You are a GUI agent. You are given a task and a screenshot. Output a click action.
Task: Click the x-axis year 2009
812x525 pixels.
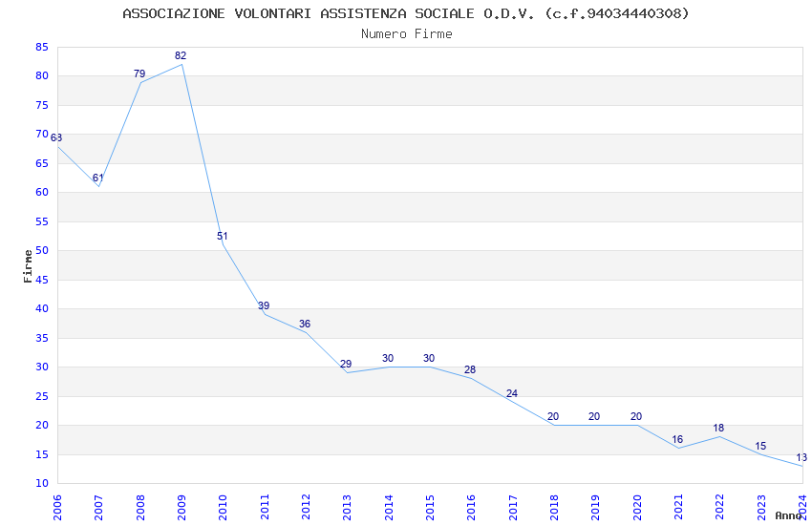click(182, 508)
